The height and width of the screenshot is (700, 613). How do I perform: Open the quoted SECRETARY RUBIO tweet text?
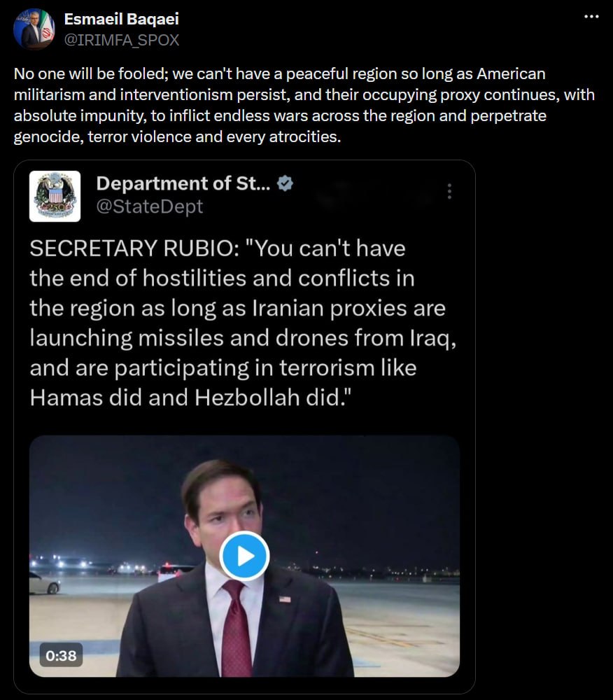[x=243, y=323]
